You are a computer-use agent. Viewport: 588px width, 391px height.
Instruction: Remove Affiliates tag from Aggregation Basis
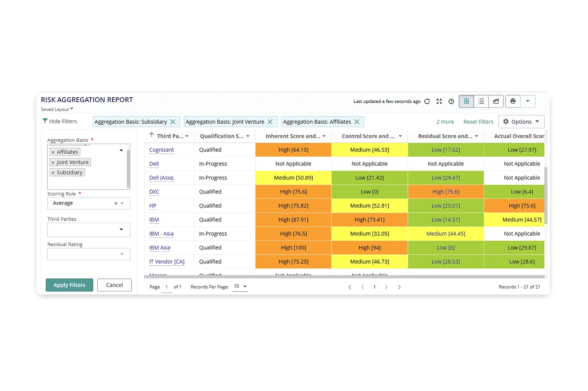(53, 152)
